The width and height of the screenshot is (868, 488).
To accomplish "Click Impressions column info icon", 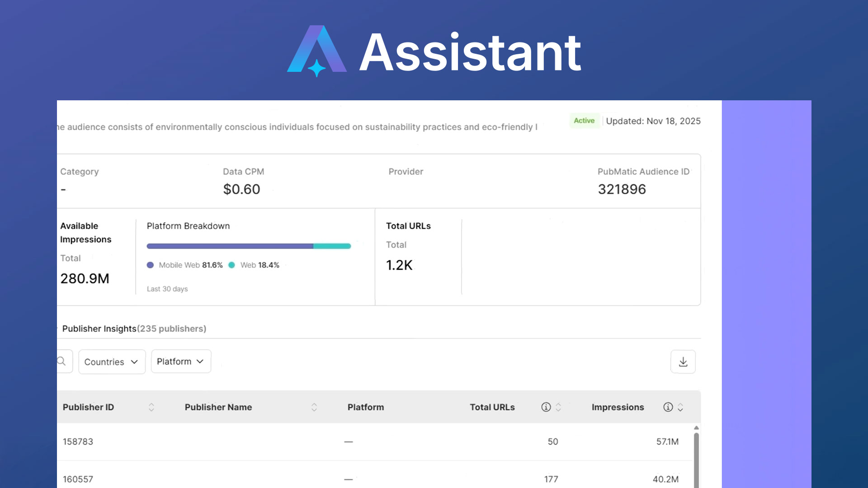I will click(x=668, y=407).
